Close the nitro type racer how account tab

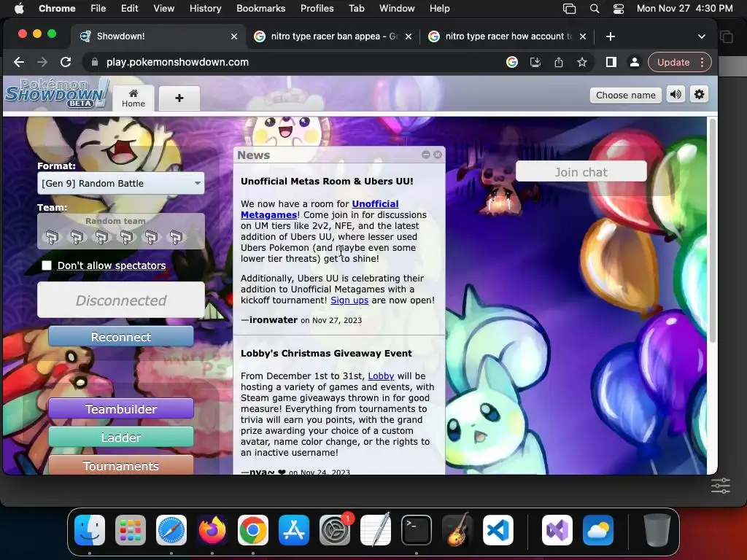click(x=582, y=36)
